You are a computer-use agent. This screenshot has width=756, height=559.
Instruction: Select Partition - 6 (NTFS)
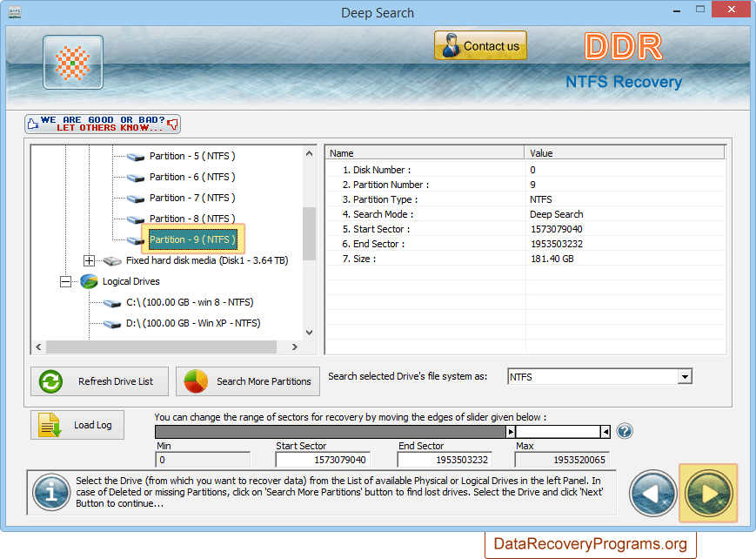coord(192,177)
